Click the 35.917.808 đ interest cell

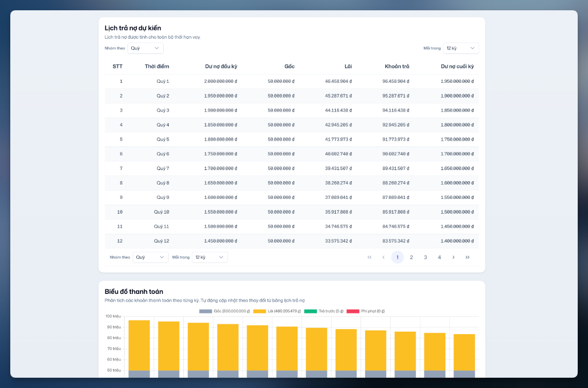pos(339,212)
